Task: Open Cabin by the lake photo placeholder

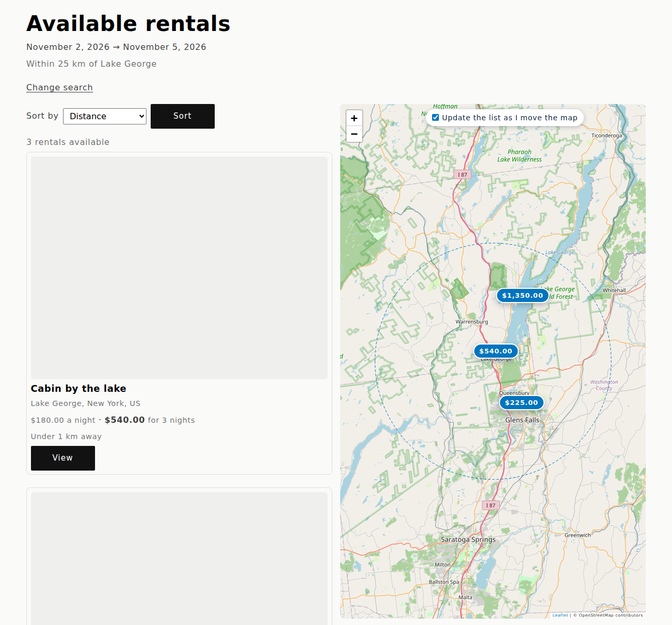Action: click(x=179, y=268)
